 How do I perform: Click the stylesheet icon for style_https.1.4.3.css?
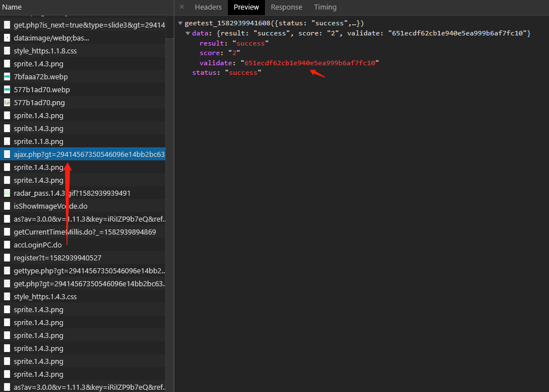[7, 297]
